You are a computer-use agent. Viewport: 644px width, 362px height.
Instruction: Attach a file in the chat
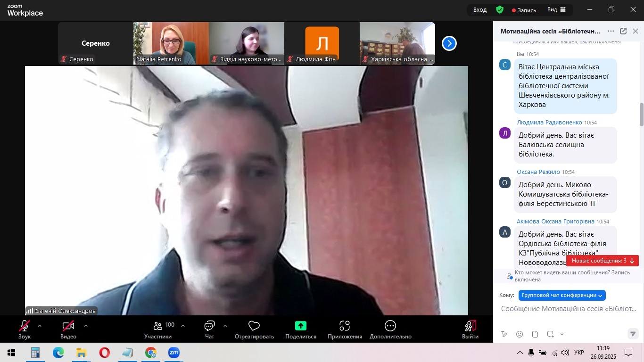(x=535, y=334)
